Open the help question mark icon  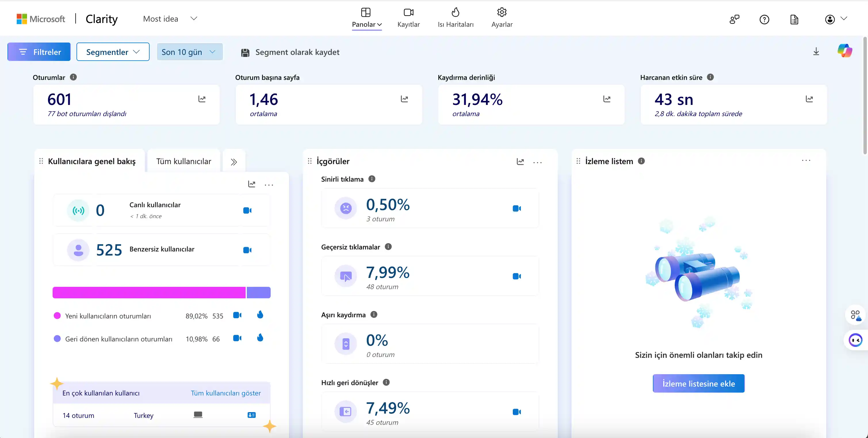[x=764, y=20]
